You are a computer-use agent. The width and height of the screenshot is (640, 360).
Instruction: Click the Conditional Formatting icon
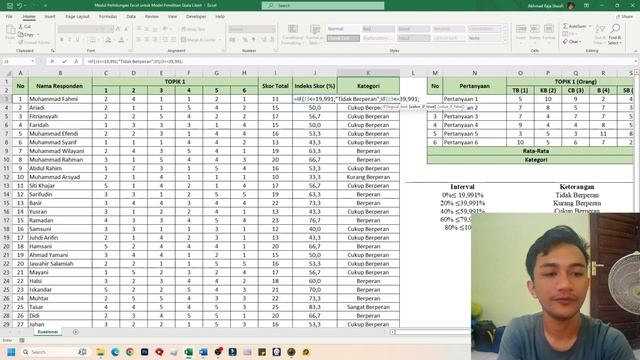[293, 29]
